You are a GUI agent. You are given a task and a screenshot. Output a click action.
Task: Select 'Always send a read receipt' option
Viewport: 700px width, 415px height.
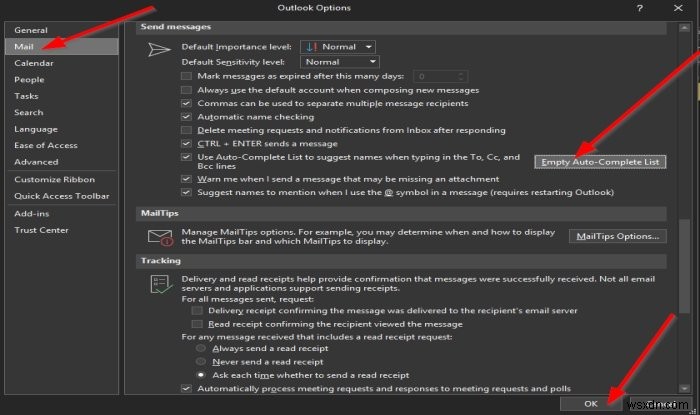[202, 348]
